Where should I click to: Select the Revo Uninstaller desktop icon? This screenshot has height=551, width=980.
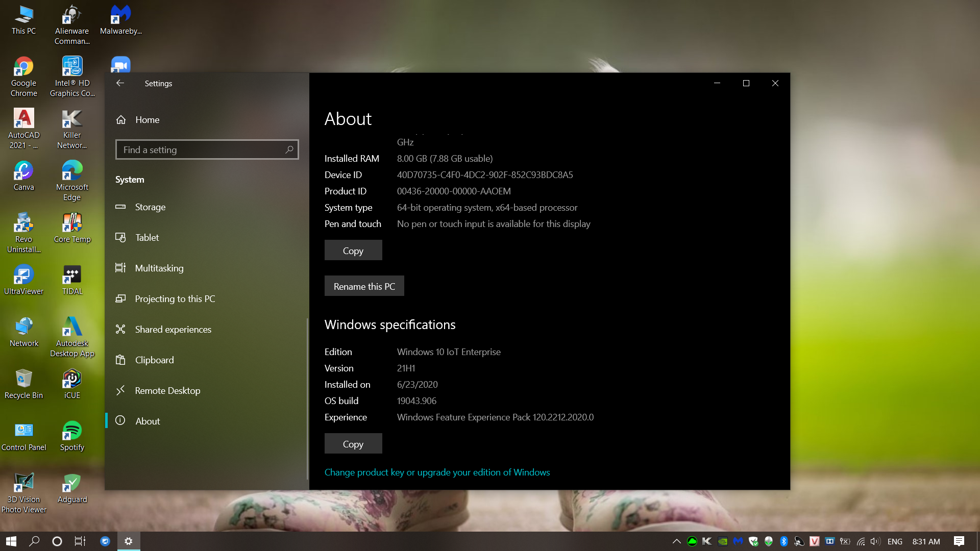(x=24, y=233)
